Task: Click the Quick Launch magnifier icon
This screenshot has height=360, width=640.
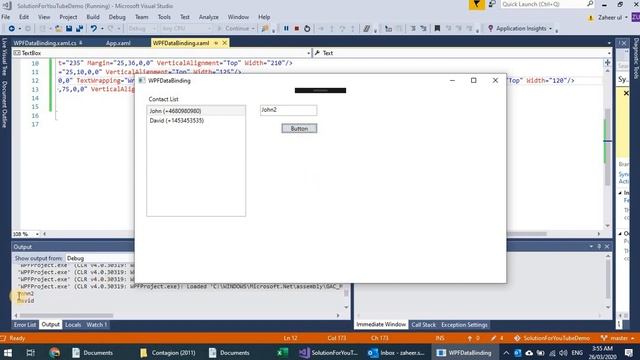Action: click(590, 4)
